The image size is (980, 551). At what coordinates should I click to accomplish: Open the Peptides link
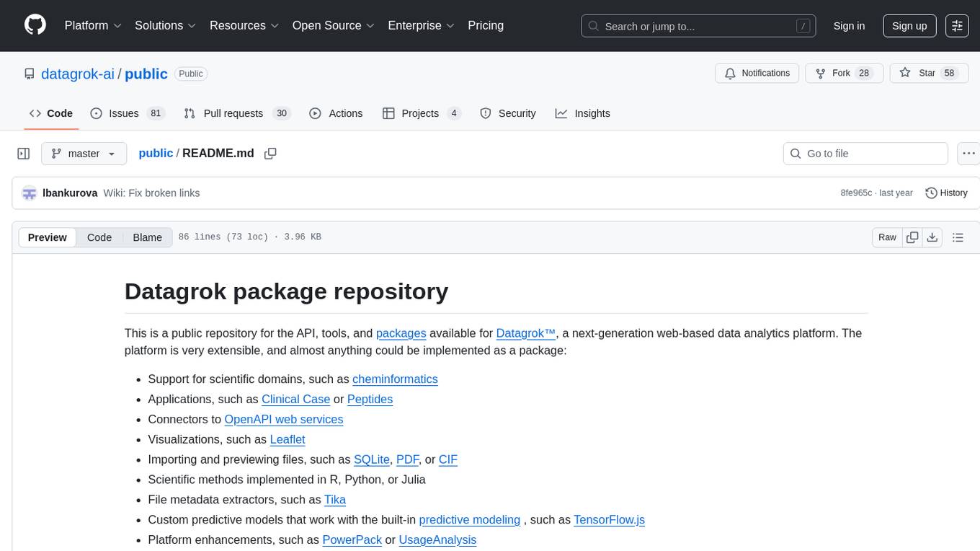coord(370,399)
